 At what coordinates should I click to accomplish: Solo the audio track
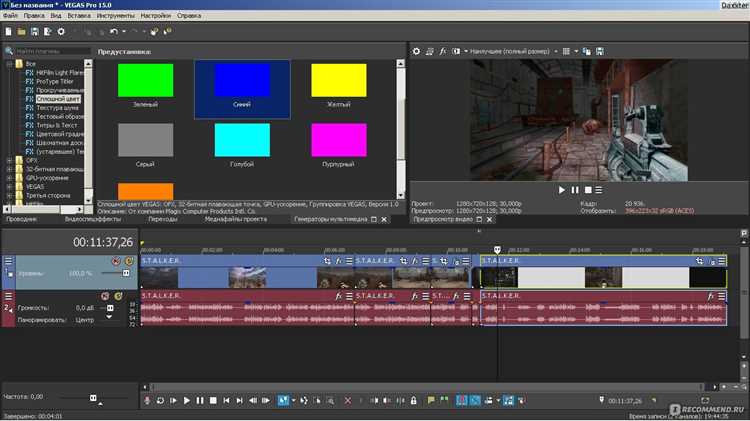pos(118,297)
